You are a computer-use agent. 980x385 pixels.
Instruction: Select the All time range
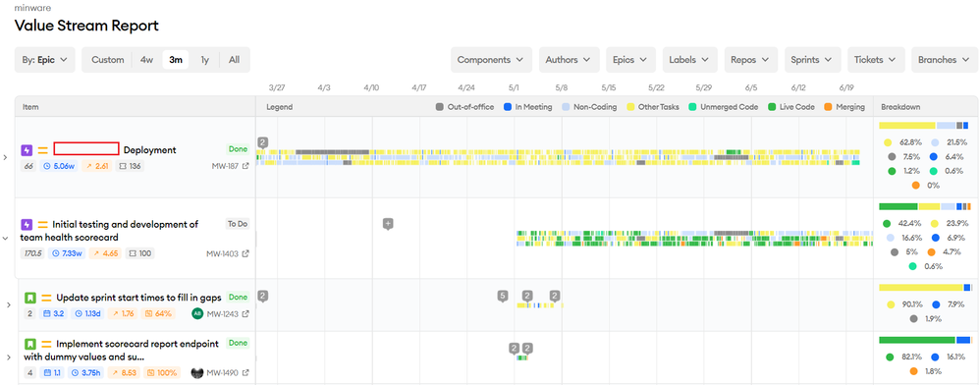click(x=234, y=60)
